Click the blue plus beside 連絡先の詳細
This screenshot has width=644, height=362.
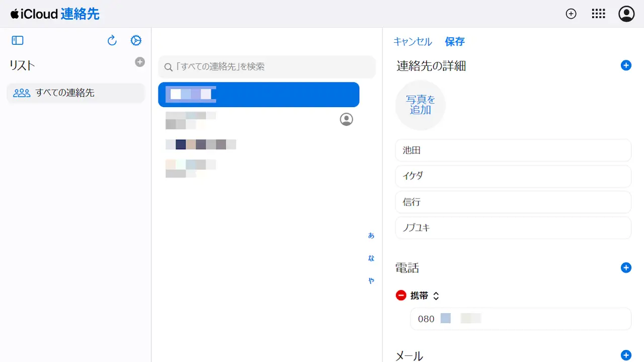click(626, 65)
